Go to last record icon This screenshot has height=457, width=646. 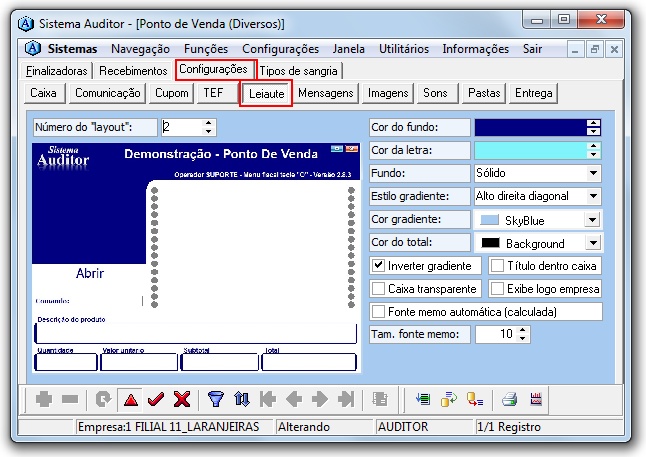click(x=346, y=399)
